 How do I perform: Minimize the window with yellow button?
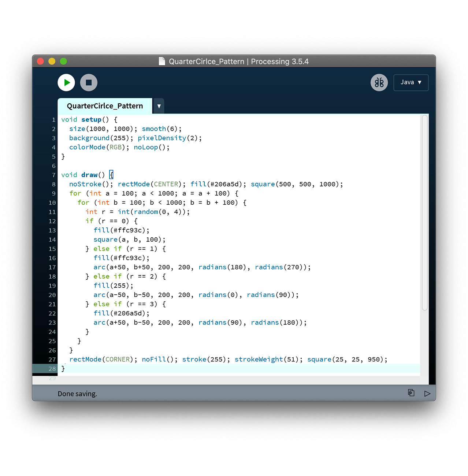tap(52, 61)
